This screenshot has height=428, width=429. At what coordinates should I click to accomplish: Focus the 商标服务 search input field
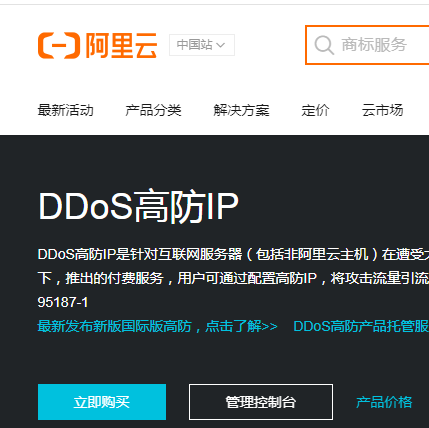[368, 45]
